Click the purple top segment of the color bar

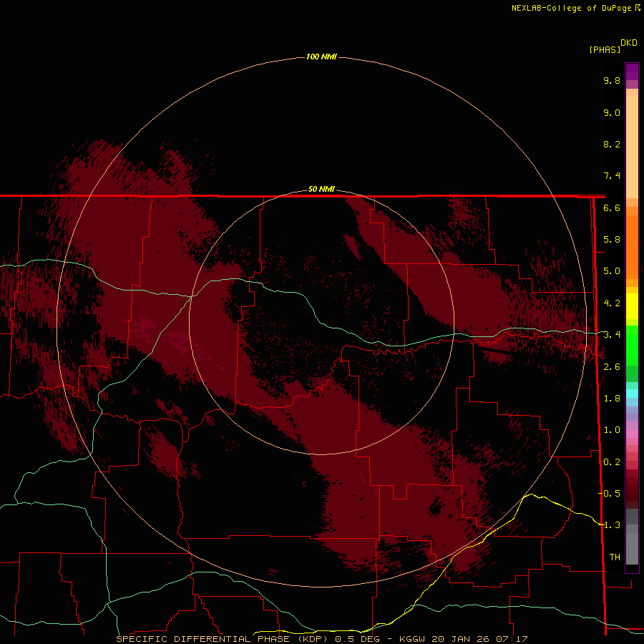pos(632,72)
